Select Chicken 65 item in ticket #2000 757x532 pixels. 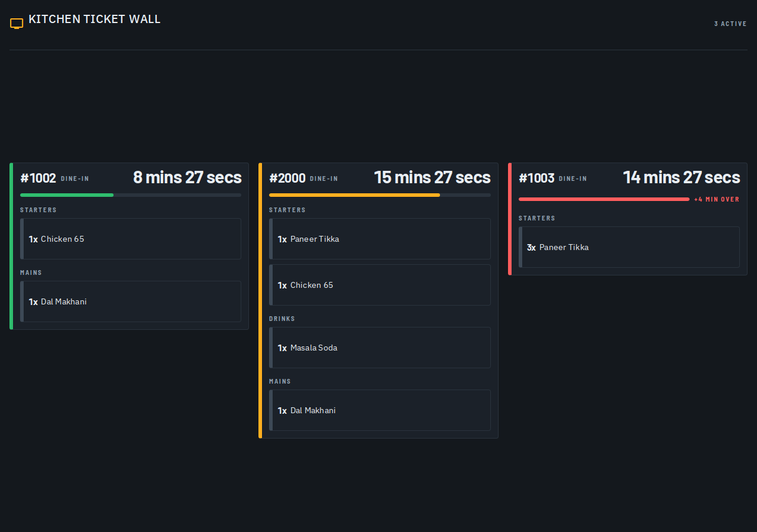(380, 285)
